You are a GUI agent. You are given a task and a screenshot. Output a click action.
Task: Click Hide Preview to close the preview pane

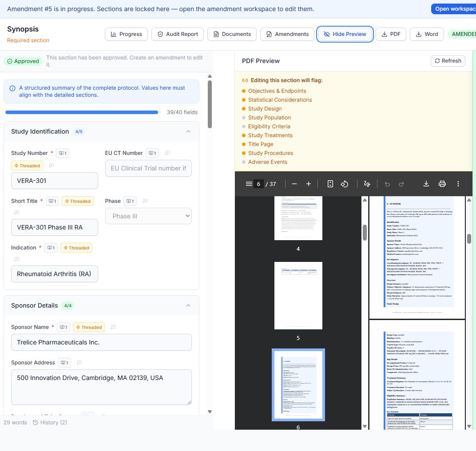(x=345, y=34)
